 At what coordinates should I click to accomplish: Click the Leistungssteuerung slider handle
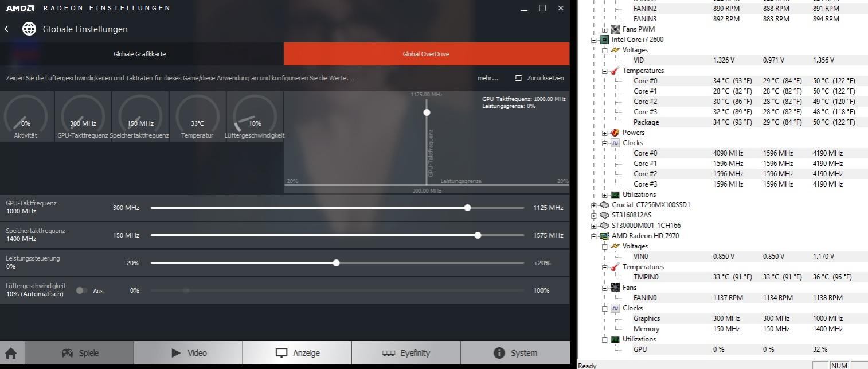[337, 263]
